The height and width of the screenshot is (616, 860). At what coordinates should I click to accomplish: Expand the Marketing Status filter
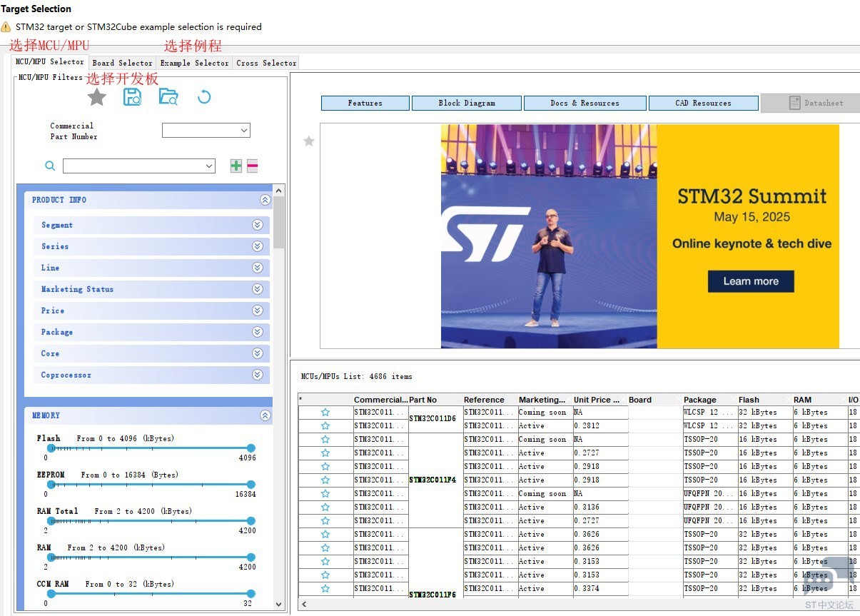pyautogui.click(x=258, y=289)
